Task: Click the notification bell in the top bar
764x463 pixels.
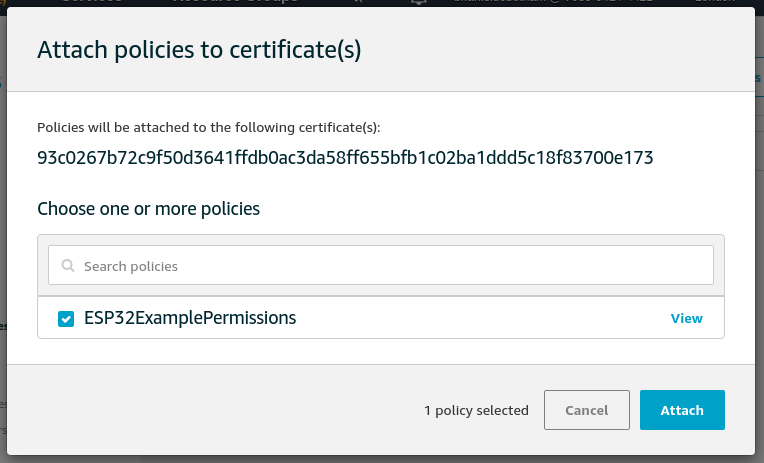Action: (x=419, y=2)
